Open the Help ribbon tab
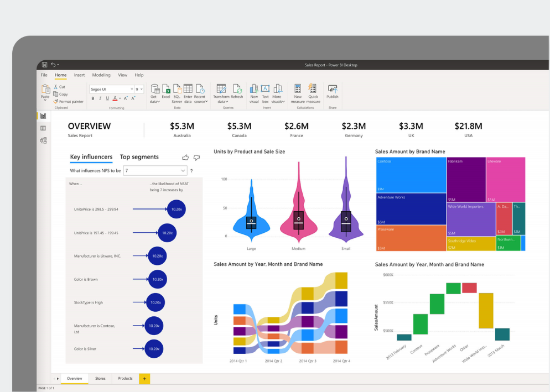The height and width of the screenshot is (392, 550). pyautogui.click(x=139, y=75)
